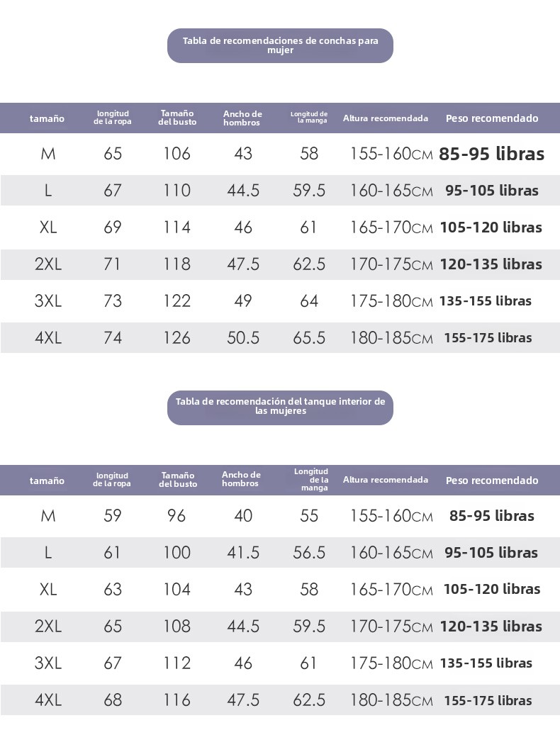
Task: Select the 'Altura recomendada' header in bottom table
Action: pyautogui.click(x=386, y=480)
